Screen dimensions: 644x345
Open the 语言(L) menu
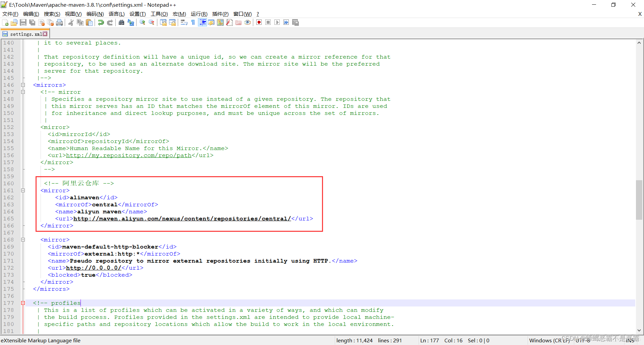coord(116,14)
